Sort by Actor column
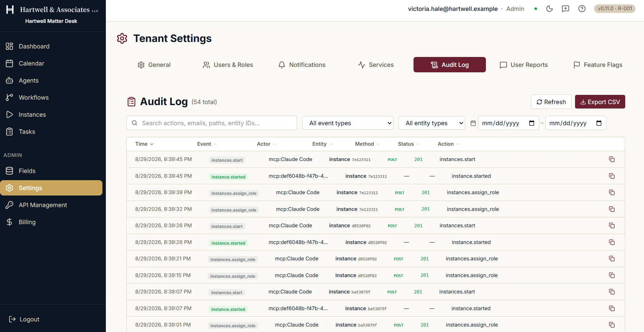 266,144
